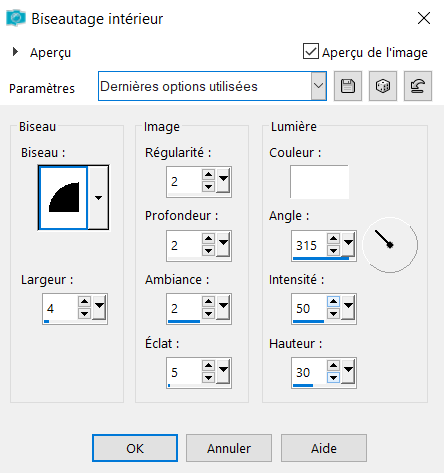Open the Paramètres presets dropdown
Image resolution: width=444 pixels, height=473 pixels.
318,86
